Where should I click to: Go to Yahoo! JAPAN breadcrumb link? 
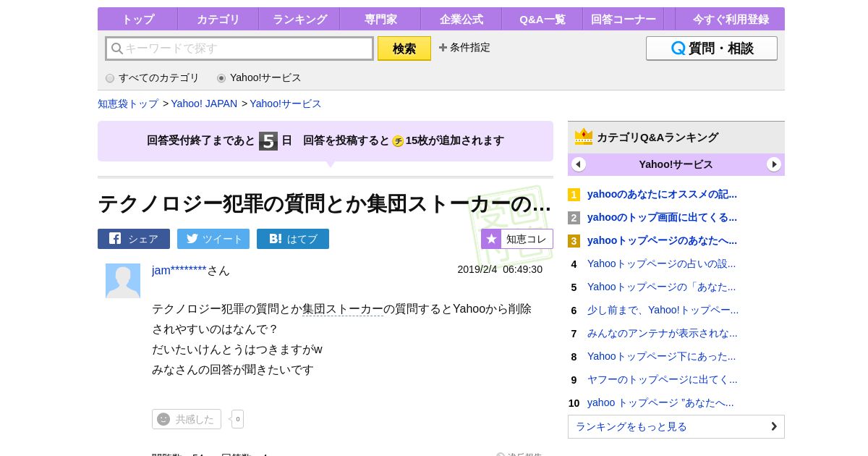204,104
